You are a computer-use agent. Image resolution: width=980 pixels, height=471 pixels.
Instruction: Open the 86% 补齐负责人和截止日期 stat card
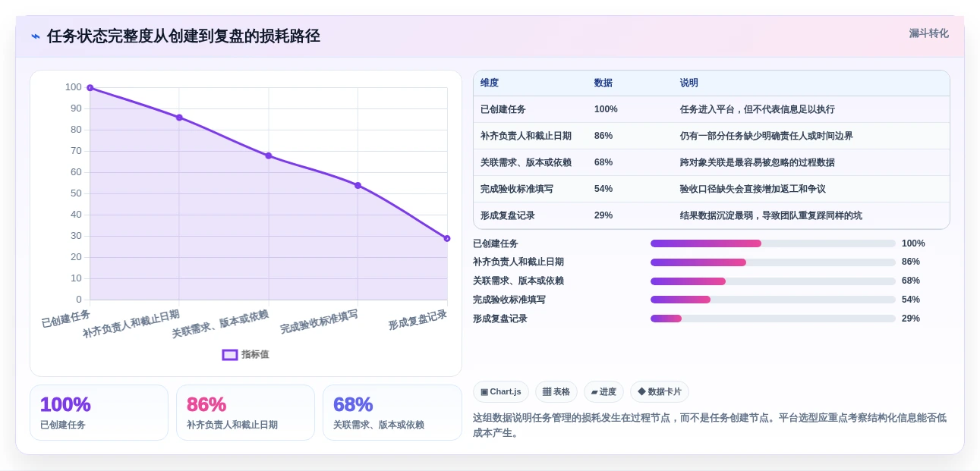(x=245, y=413)
